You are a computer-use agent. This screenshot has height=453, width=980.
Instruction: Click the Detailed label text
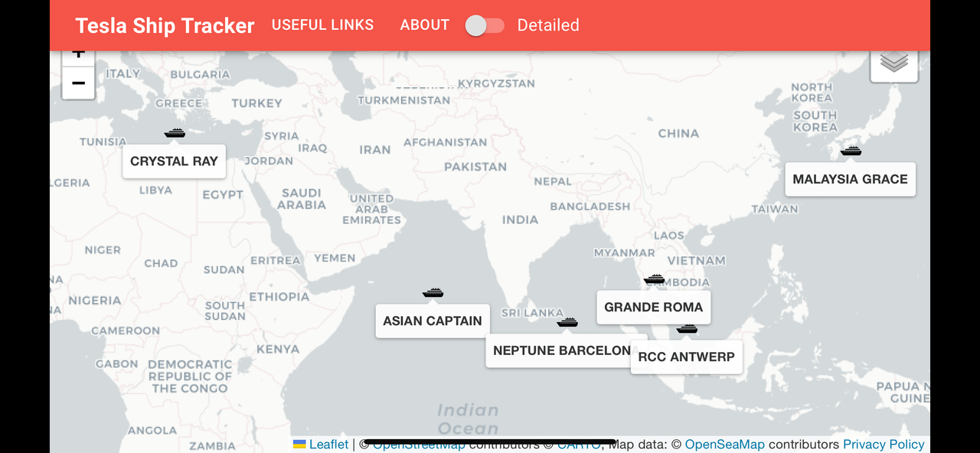pos(548,25)
